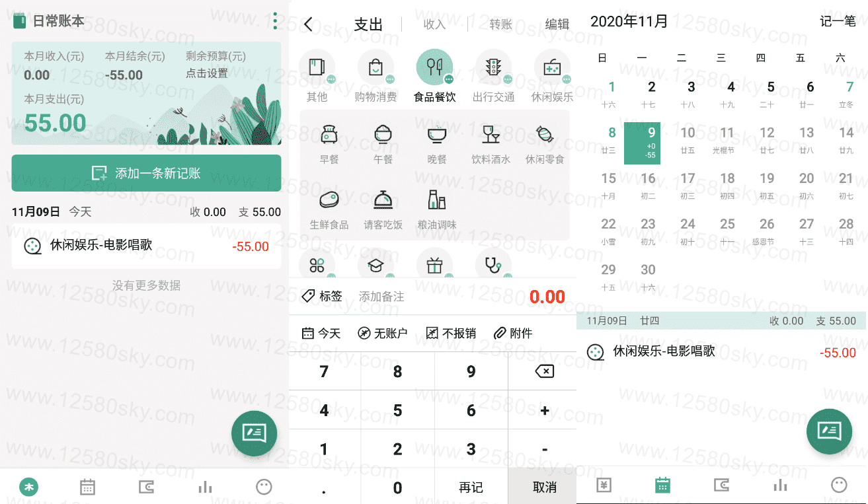868x504 pixels.
Task: Open the 今天 date picker option
Action: pyautogui.click(x=321, y=333)
